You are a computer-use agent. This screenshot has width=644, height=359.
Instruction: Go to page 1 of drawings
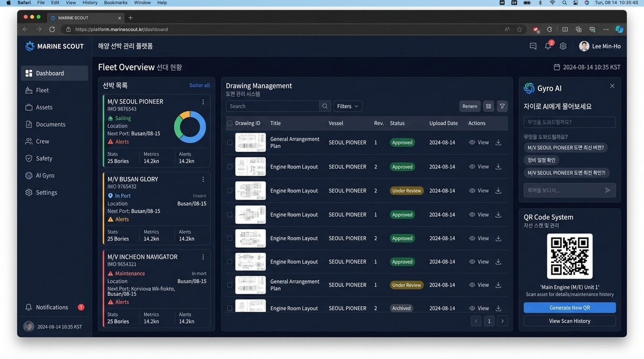pyautogui.click(x=489, y=321)
